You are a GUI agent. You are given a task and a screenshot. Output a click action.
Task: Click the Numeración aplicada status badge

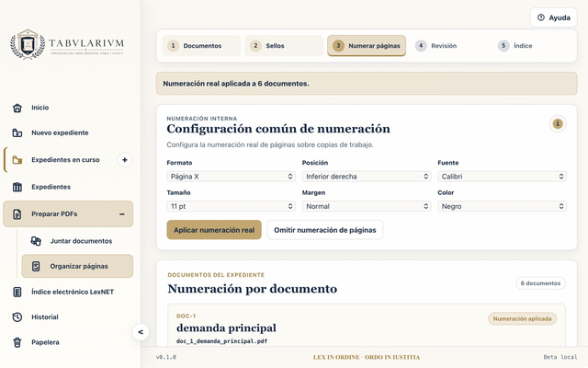(522, 319)
